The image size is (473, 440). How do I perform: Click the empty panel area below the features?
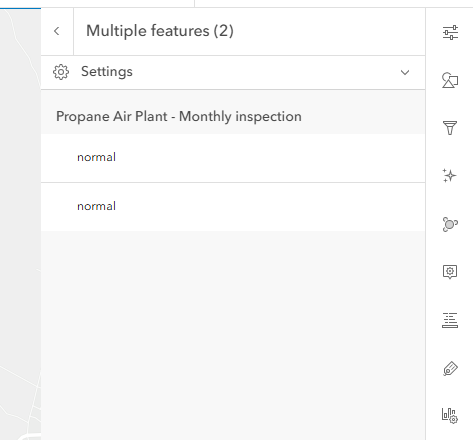[233, 335]
